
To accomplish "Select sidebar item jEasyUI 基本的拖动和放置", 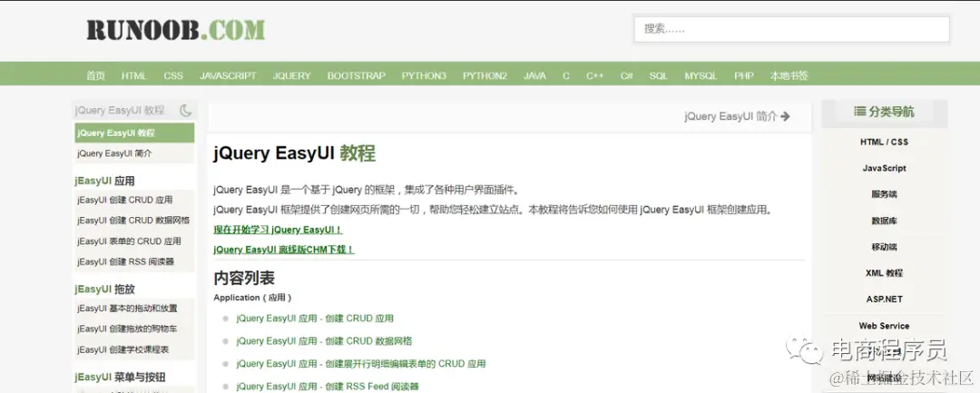I will tap(134, 308).
